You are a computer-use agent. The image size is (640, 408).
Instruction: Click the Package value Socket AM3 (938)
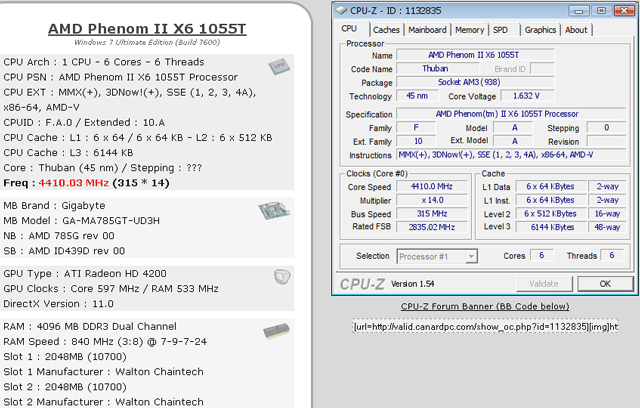click(475, 82)
